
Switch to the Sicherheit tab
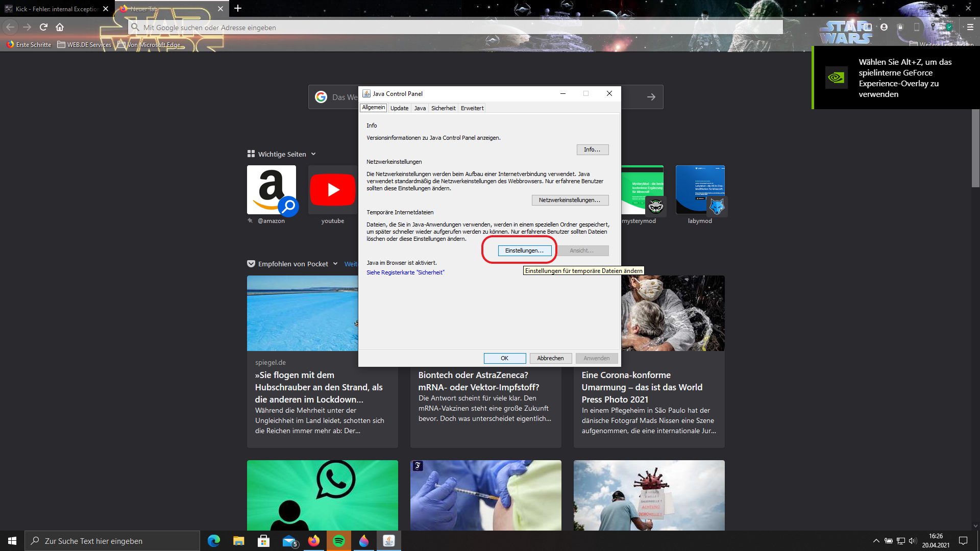point(443,108)
